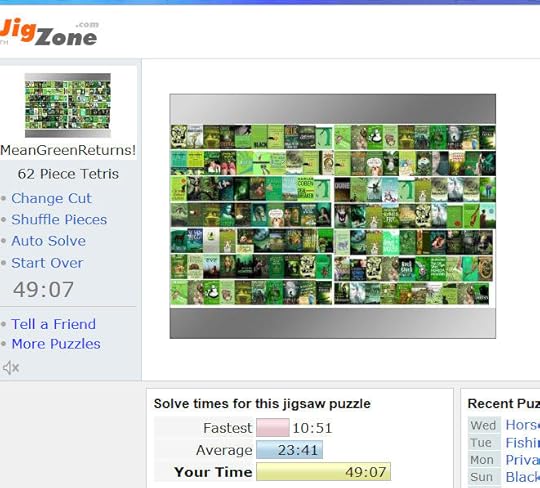Click the 62 Piece Tetris label

tap(68, 174)
